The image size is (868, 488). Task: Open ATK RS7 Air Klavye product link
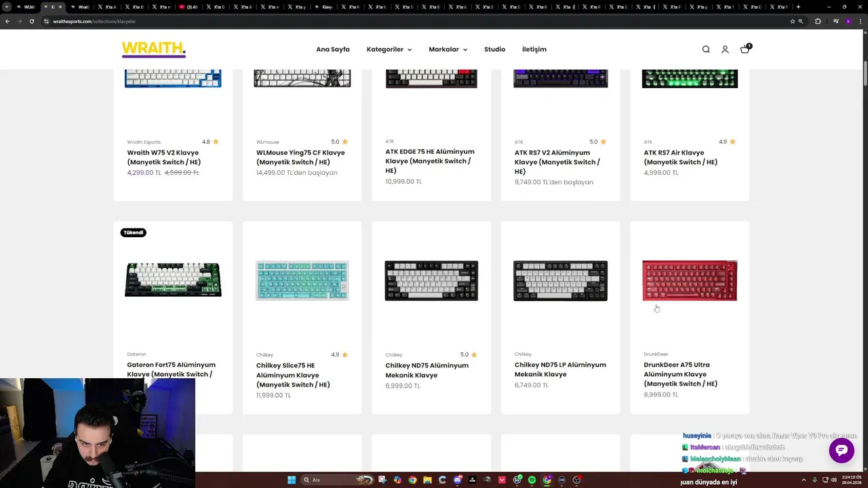pyautogui.click(x=680, y=157)
